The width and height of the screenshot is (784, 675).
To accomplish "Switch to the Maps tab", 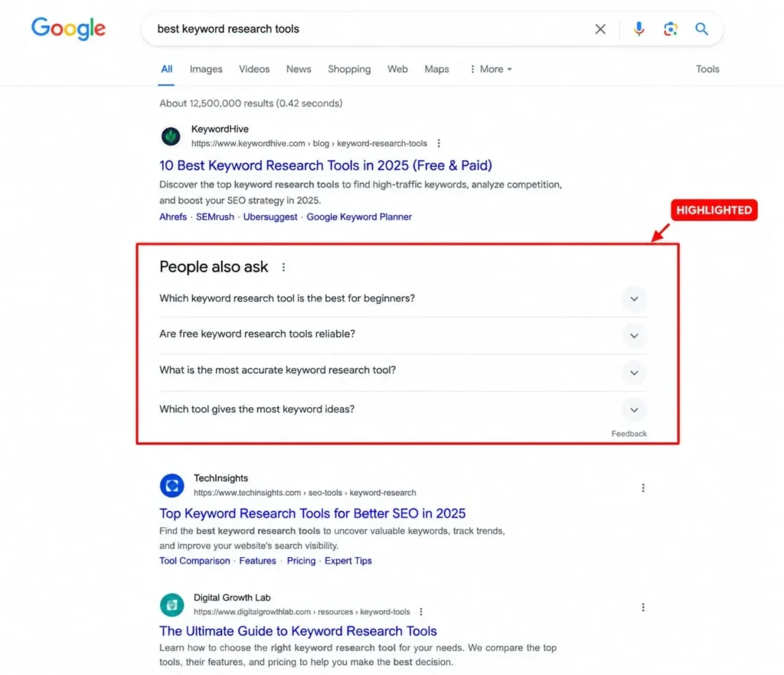I will coord(436,69).
